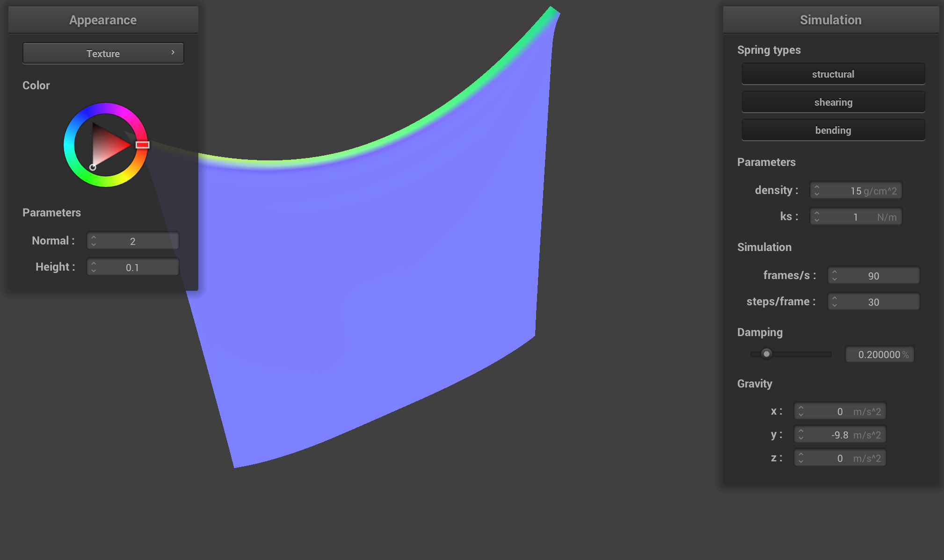
Task: Click the gravity z stepper arrows
Action: point(801,458)
